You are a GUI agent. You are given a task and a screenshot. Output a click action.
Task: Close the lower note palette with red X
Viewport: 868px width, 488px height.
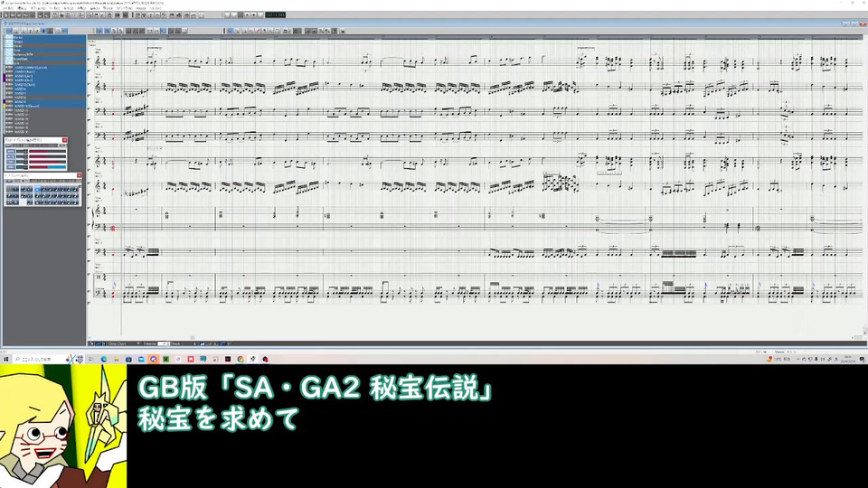click(x=80, y=175)
